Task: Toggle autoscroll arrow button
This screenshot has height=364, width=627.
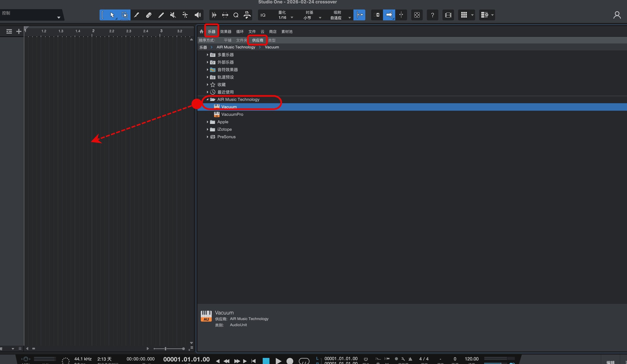Action: [x=389, y=15]
